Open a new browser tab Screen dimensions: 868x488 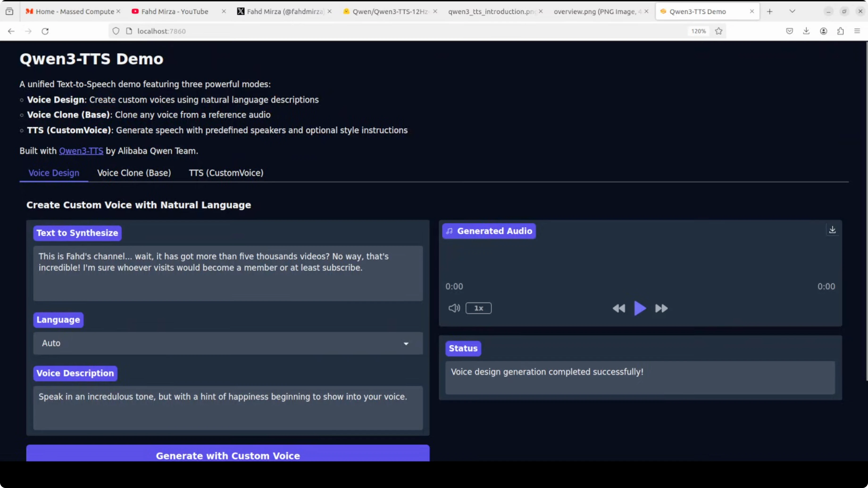point(770,12)
